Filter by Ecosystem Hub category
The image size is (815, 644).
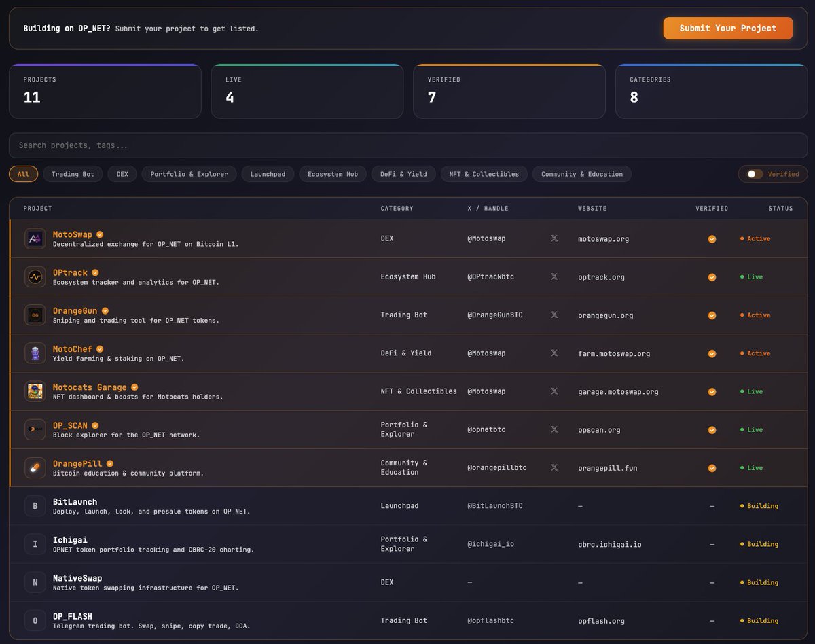(333, 174)
